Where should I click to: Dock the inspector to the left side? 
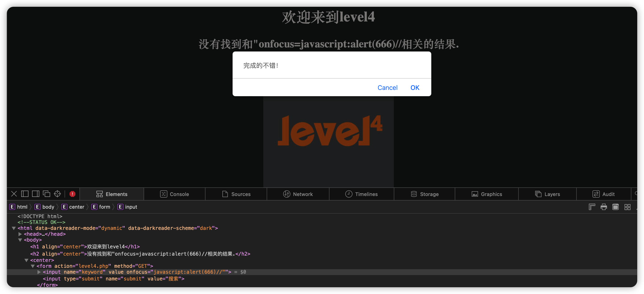(25, 194)
